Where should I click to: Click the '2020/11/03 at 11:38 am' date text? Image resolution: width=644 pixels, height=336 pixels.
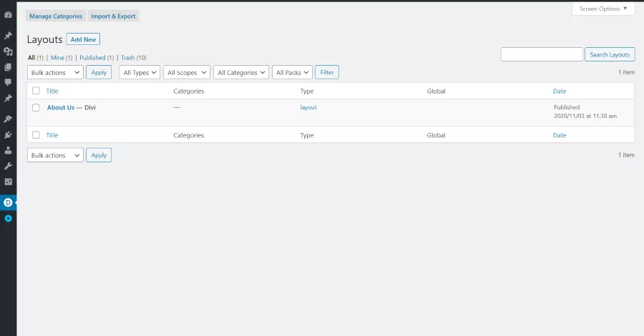tap(585, 116)
